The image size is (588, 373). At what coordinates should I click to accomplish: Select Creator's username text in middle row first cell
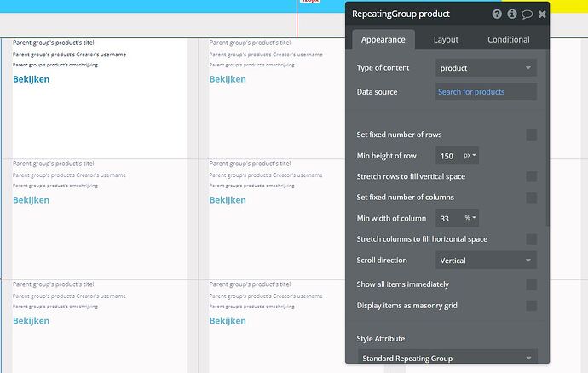pos(69,175)
